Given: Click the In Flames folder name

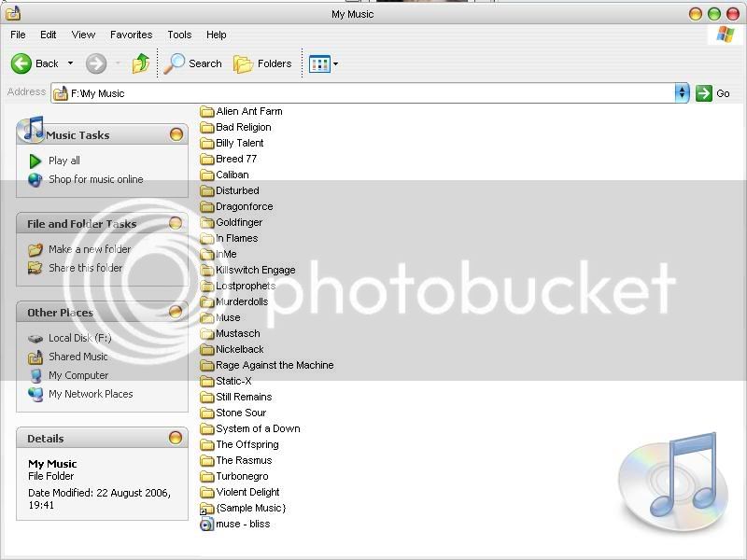Looking at the screenshot, I should click(237, 238).
